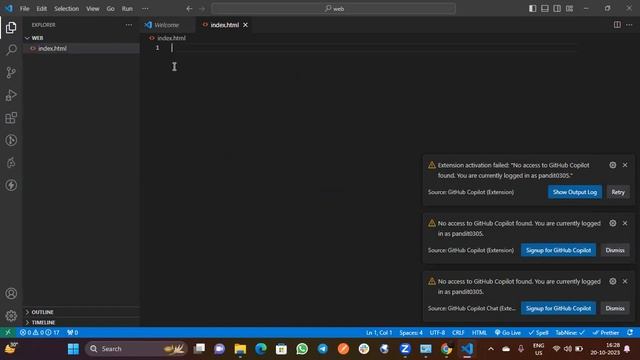The width and height of the screenshot is (640, 360).
Task: Toggle the secondary side bar layout icon
Action: coord(557,9)
